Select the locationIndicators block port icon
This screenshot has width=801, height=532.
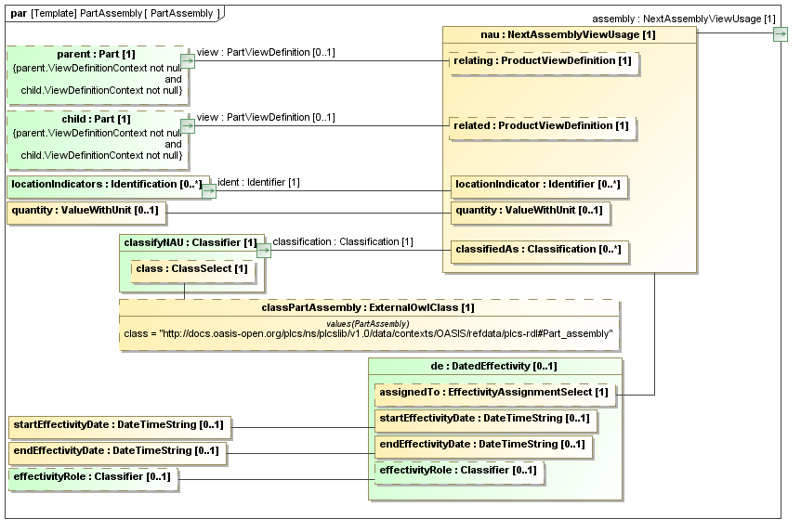pos(208,191)
